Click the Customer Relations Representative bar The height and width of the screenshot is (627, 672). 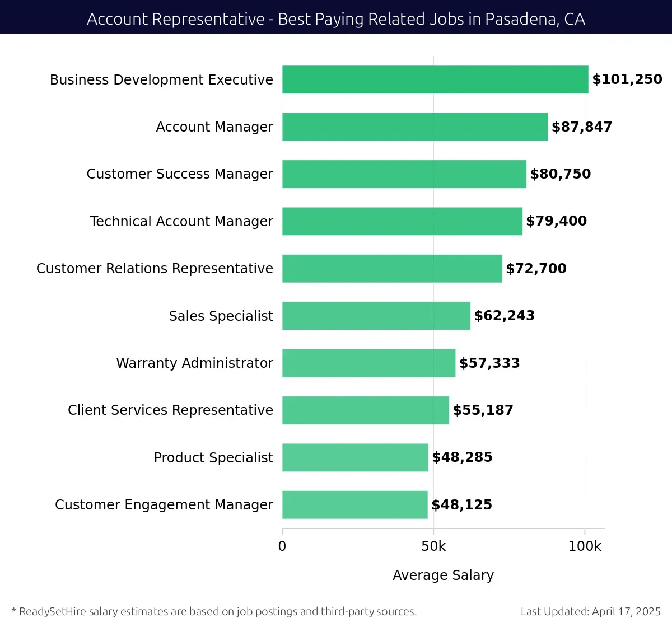click(392, 269)
